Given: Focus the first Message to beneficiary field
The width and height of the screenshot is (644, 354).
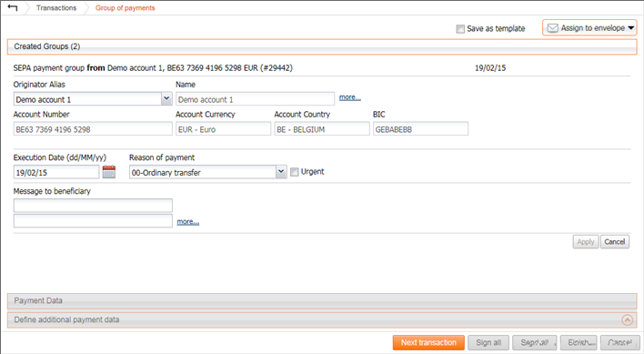Looking at the screenshot, I should click(93, 206).
